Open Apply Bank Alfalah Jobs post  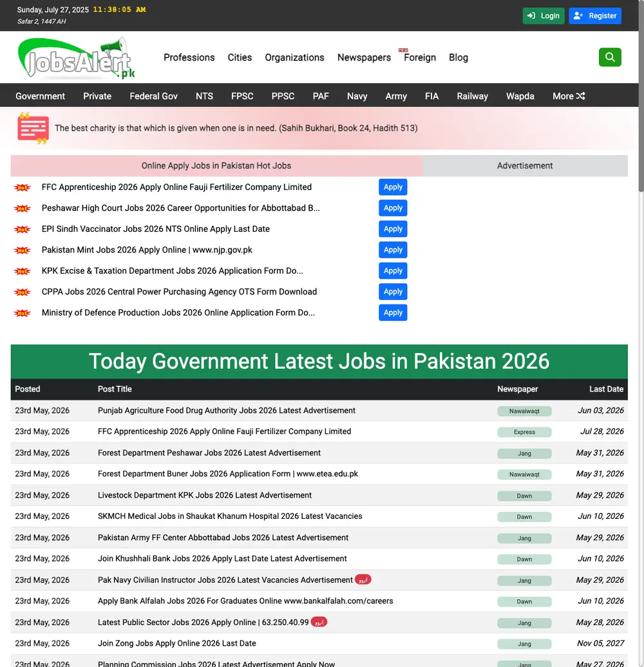245,601
